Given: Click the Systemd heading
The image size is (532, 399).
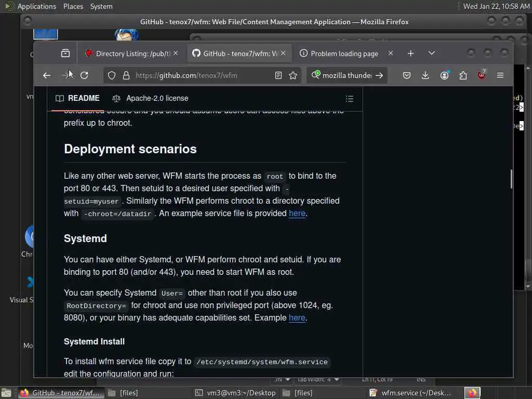Looking at the screenshot, I should pyautogui.click(x=85, y=238).
